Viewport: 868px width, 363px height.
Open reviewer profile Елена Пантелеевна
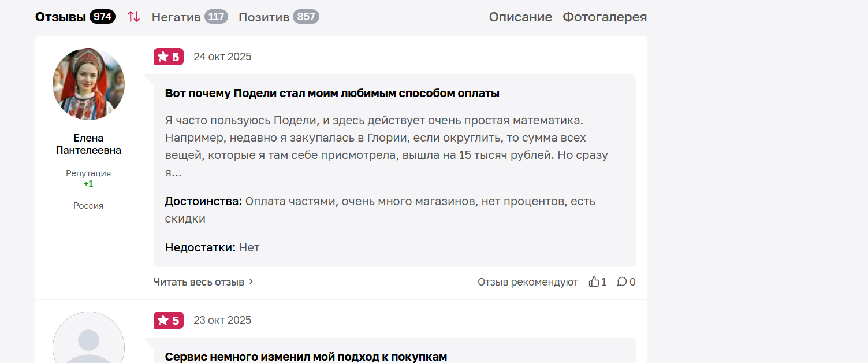tap(88, 144)
